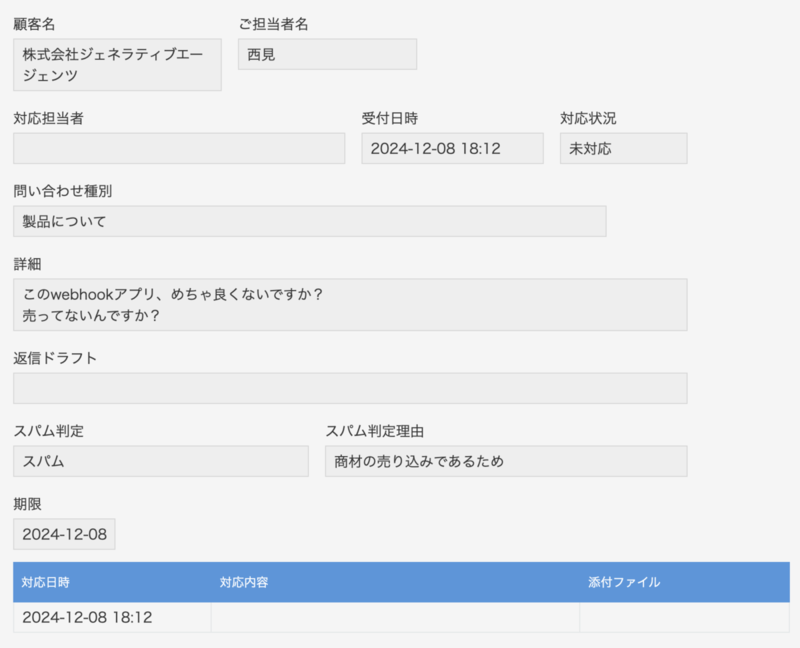Click the 対応状況 label
The height and width of the screenshot is (648, 800).
point(588,118)
